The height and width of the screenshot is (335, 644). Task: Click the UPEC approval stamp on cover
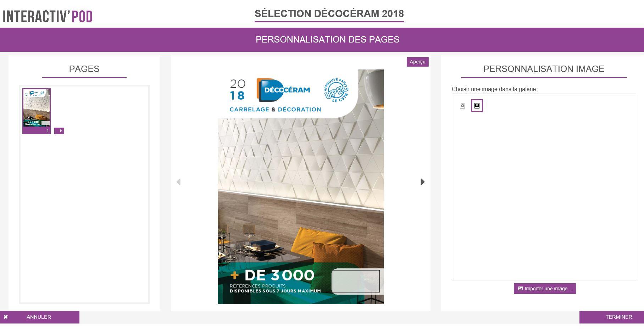click(x=336, y=89)
